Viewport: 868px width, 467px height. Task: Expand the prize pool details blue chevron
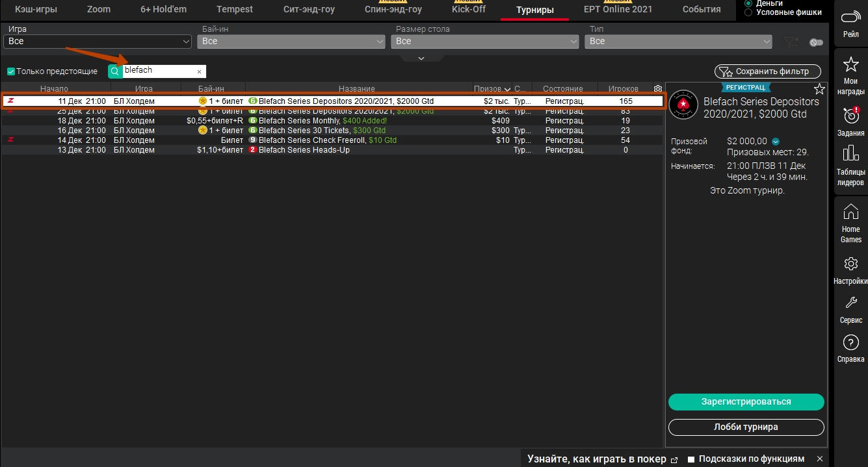click(776, 142)
